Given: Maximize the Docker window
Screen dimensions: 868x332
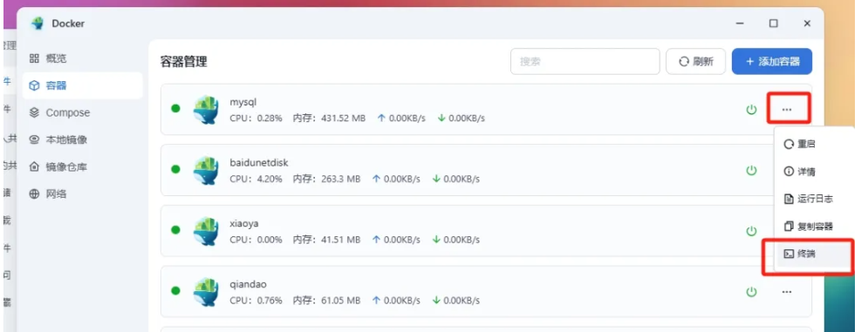Looking at the screenshot, I should [773, 24].
